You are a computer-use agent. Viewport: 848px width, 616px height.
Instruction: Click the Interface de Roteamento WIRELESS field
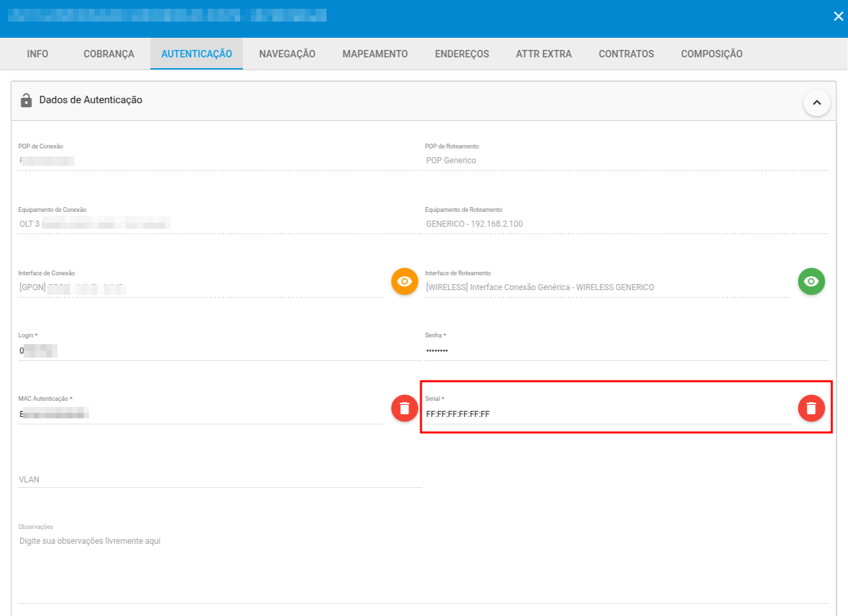tap(608, 287)
